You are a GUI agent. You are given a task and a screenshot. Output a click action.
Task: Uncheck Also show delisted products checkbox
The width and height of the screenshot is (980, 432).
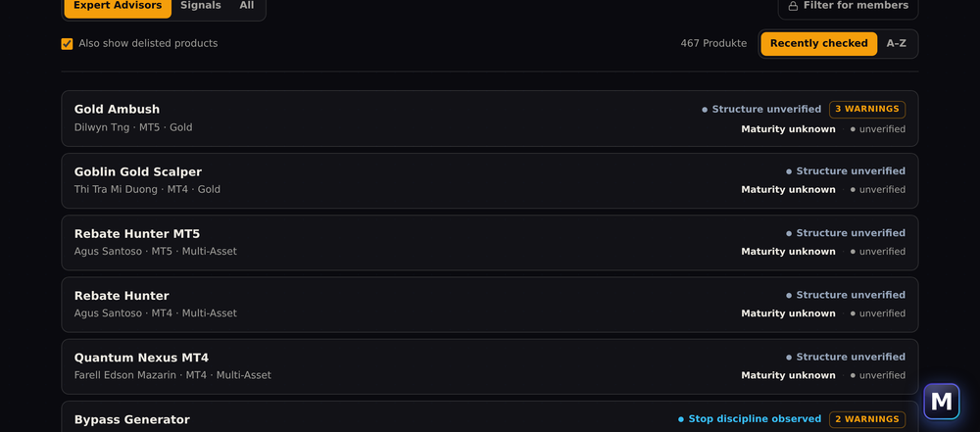[67, 44]
